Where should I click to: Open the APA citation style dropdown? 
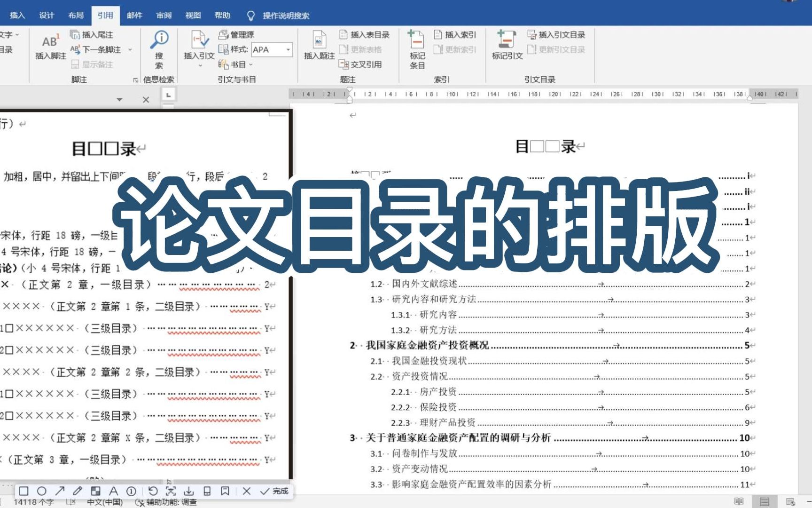288,49
